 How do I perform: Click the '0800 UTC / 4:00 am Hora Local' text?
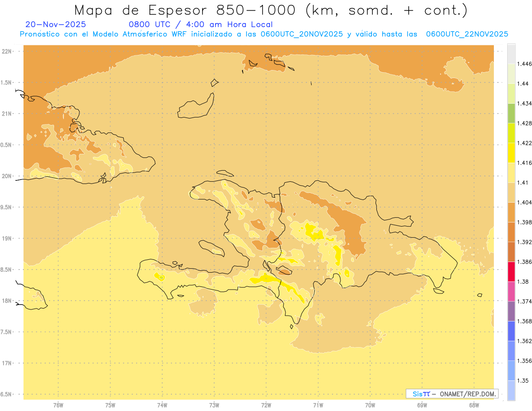200,24
